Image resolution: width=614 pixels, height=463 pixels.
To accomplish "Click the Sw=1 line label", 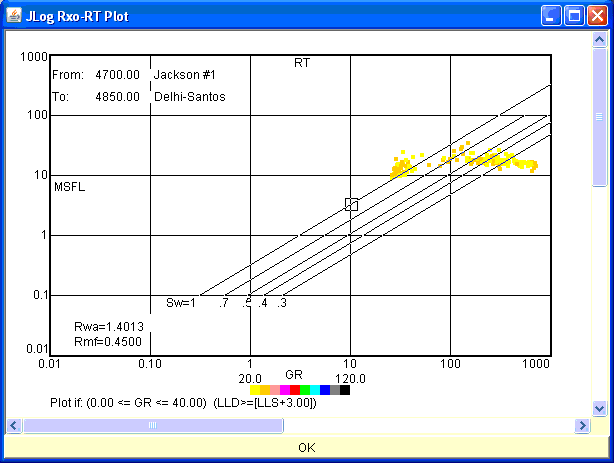I will pos(180,303).
